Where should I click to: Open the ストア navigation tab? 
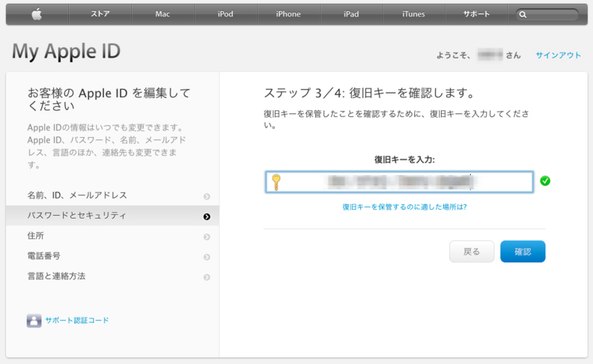coord(100,14)
